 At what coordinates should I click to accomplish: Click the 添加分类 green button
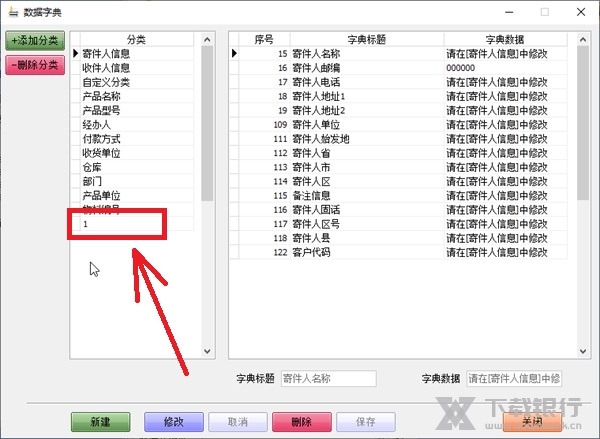[x=35, y=41]
